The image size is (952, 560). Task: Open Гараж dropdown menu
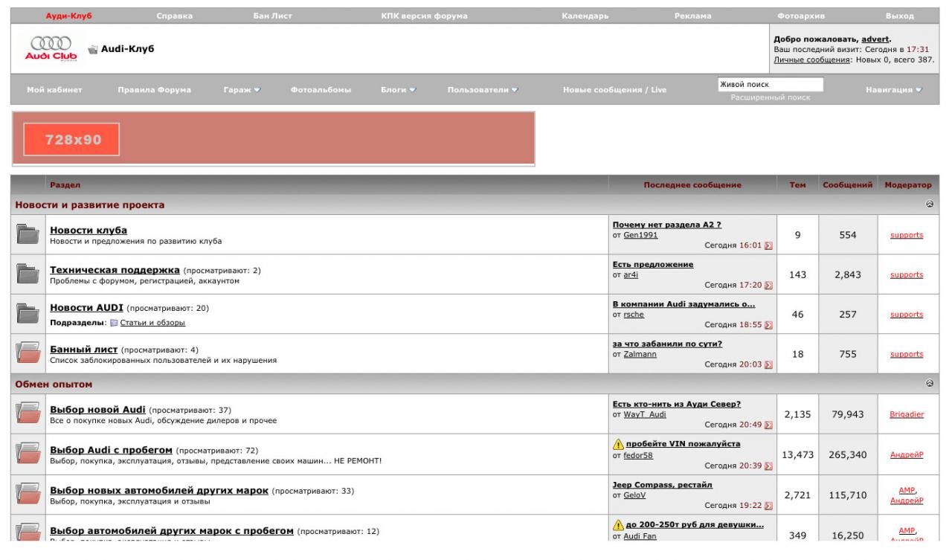(x=243, y=90)
